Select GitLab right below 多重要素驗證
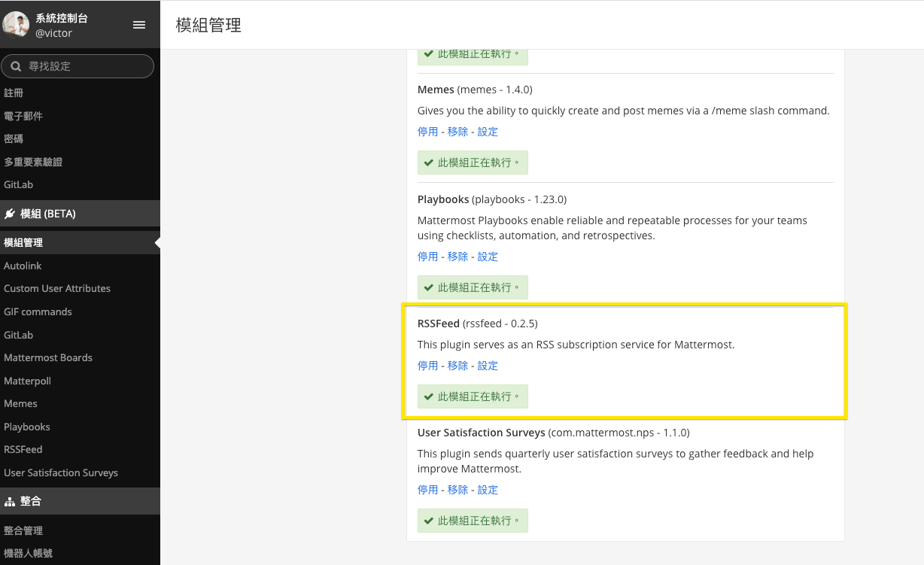 [x=19, y=184]
